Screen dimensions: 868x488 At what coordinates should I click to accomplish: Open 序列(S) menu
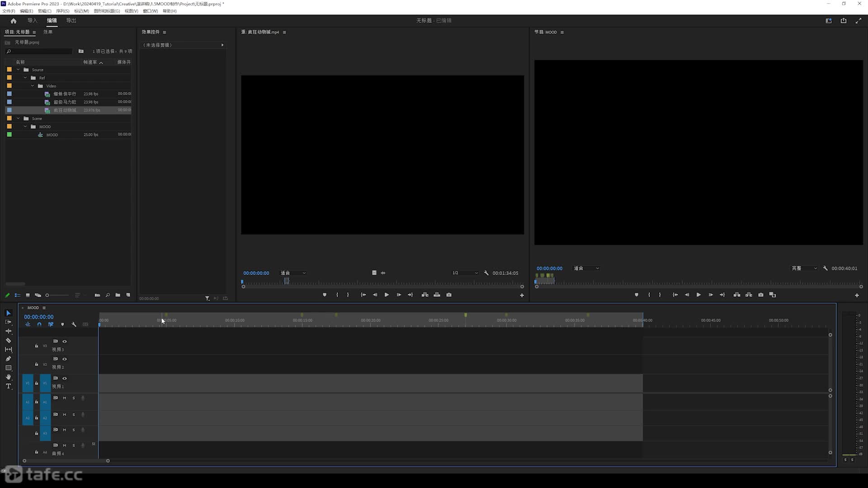[63, 11]
